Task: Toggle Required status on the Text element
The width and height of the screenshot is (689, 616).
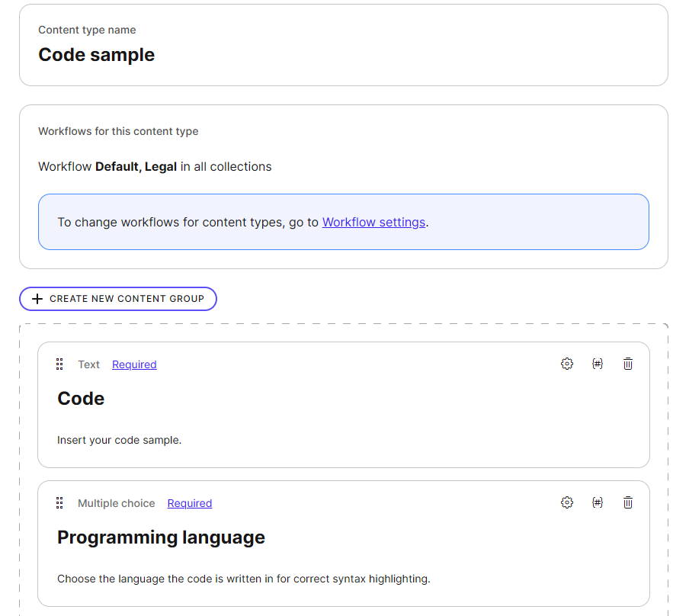Action: tap(134, 364)
